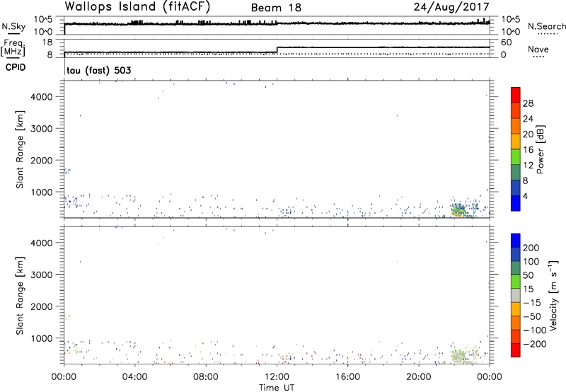
Task: Select the '12' Power colorbar tick label
Action: tap(528, 166)
